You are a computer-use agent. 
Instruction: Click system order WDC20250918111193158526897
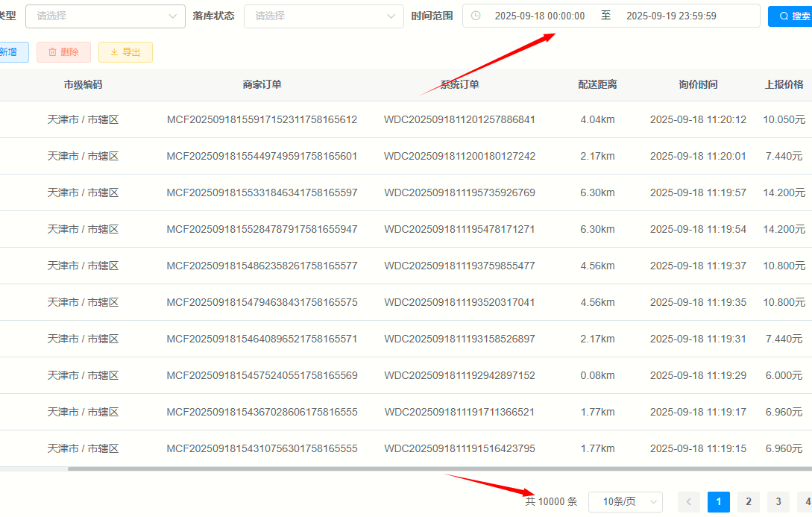point(459,339)
